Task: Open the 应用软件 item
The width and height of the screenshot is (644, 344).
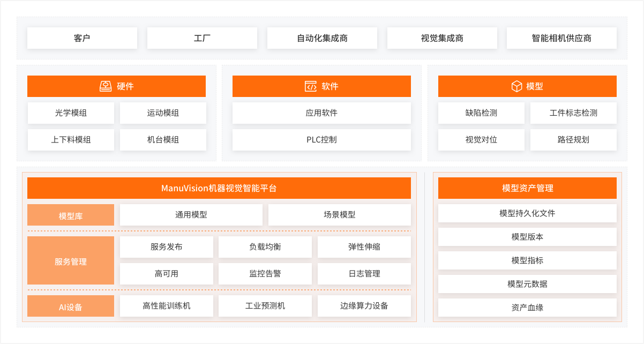Action: click(321, 113)
